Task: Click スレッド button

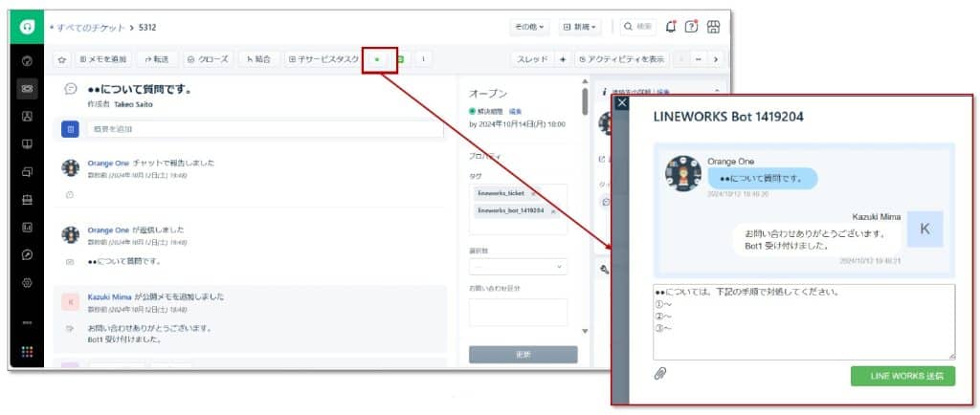Action: [x=532, y=59]
